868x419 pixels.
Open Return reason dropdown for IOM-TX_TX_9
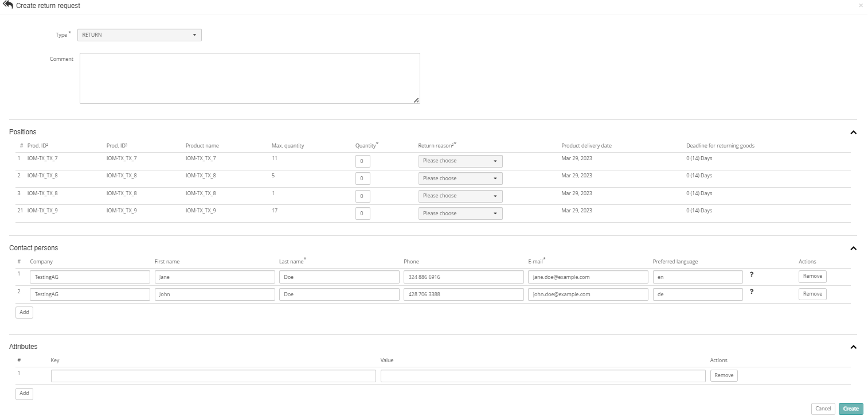pyautogui.click(x=460, y=214)
